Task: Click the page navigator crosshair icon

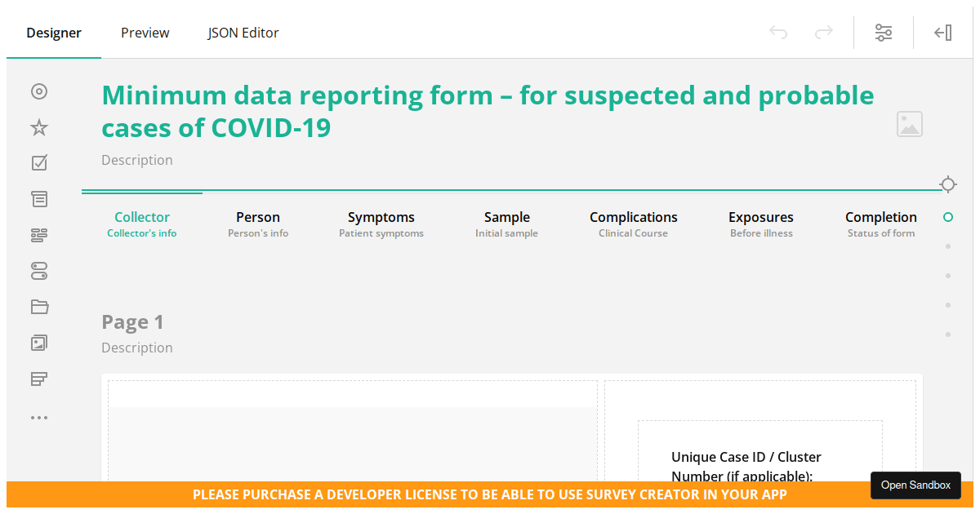Action: coord(947,184)
